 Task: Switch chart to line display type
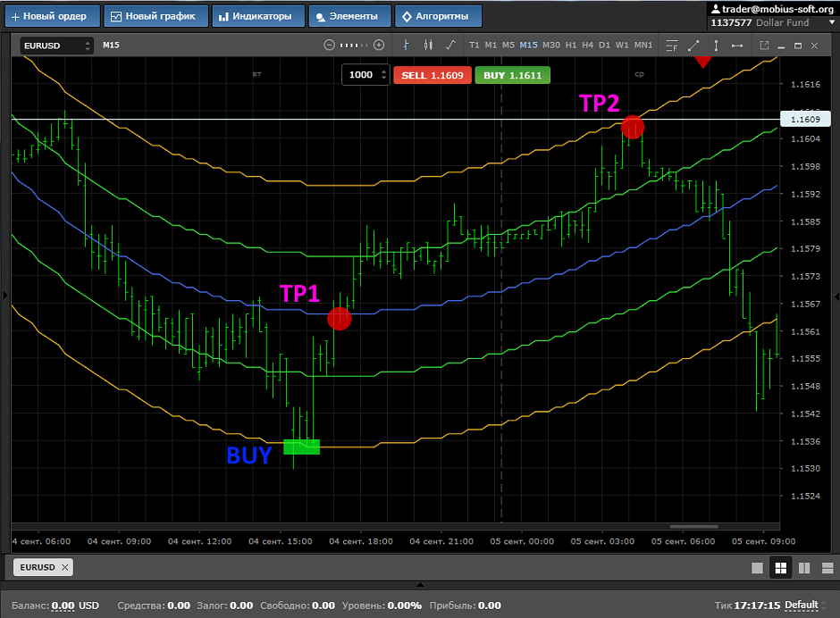450,45
